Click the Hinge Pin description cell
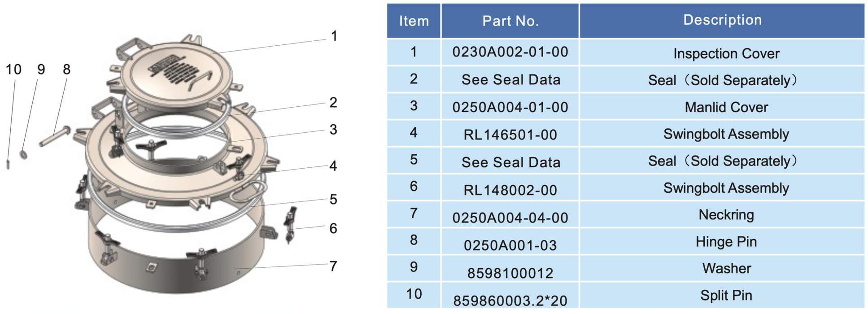This screenshot has height=314, width=868. click(726, 242)
